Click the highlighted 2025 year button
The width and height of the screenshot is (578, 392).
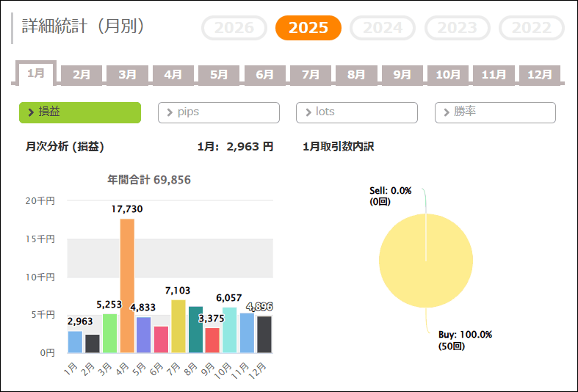[x=308, y=28]
